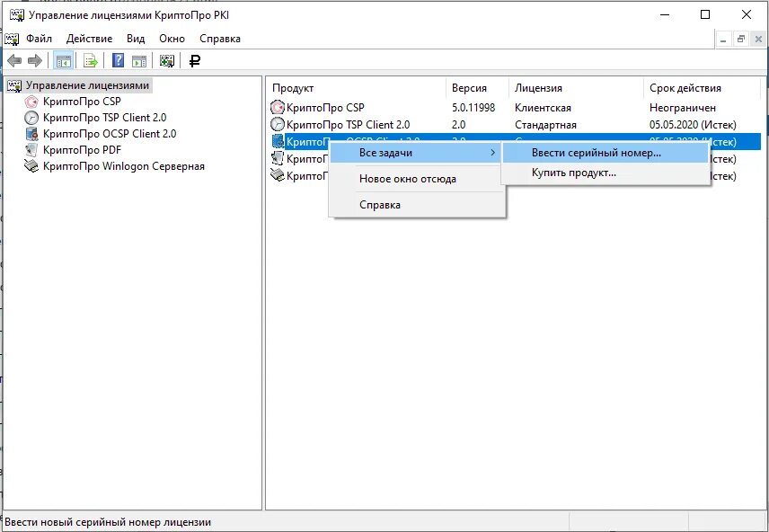This screenshot has height=532, width=769.
Task: Close the inner MDI child window
Action: [759, 40]
